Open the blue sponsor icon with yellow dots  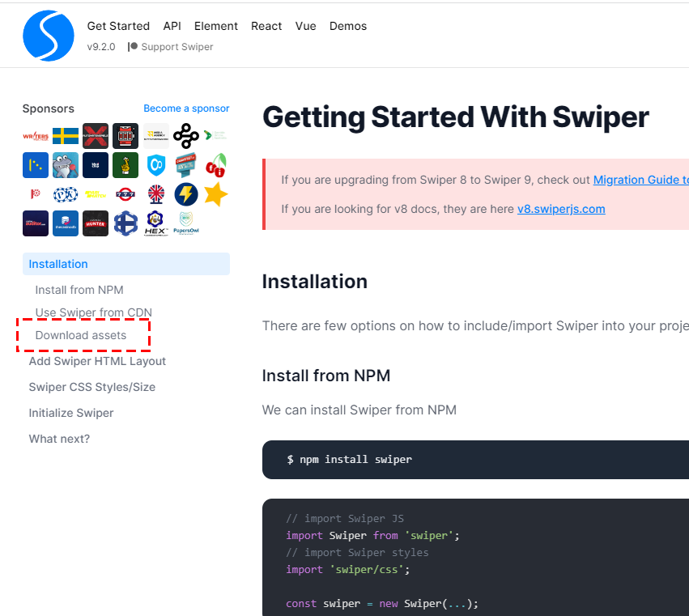(36, 165)
